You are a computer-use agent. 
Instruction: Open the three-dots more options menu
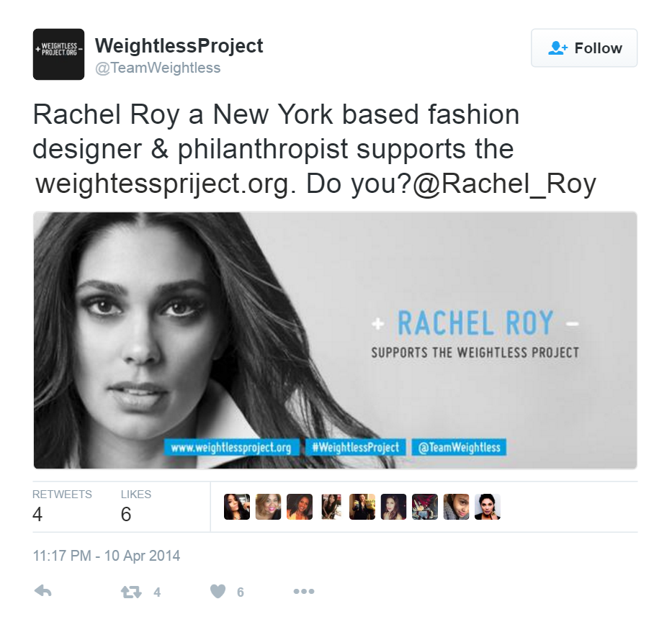click(304, 592)
